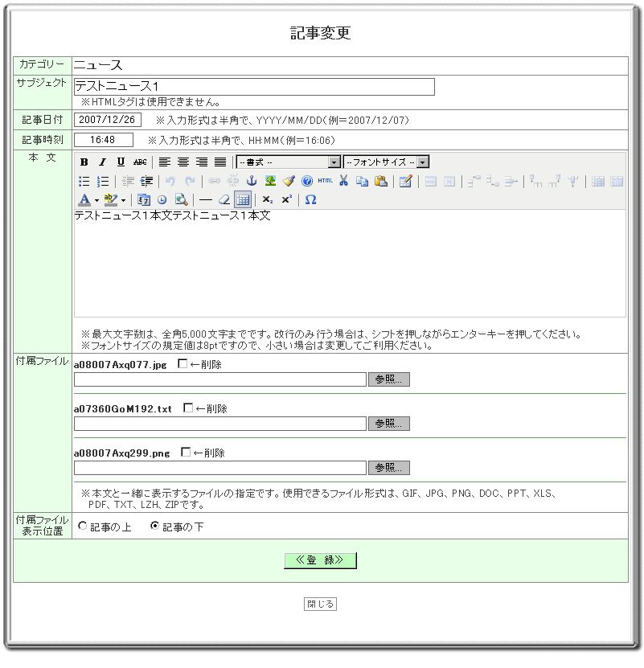
Task: Open the フォントサイズ dropdown
Action: [386, 162]
